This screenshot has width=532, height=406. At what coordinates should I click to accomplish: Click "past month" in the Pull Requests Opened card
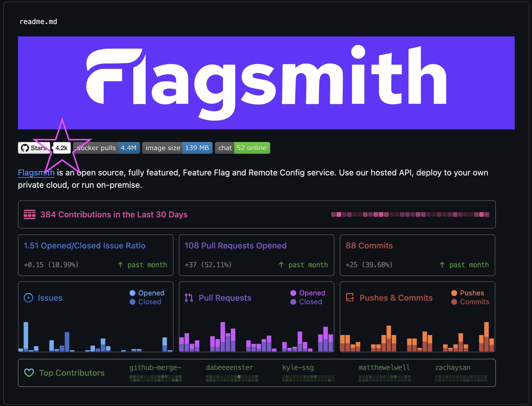308,265
